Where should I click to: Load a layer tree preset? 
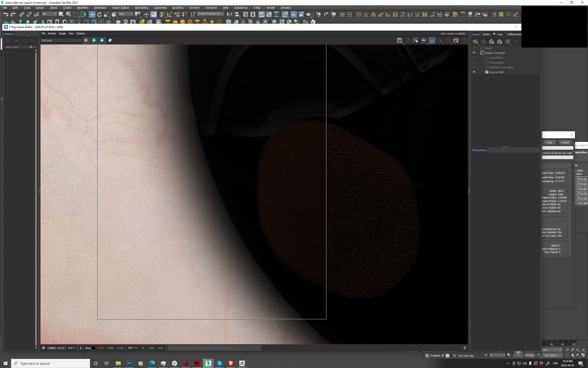tap(499, 41)
